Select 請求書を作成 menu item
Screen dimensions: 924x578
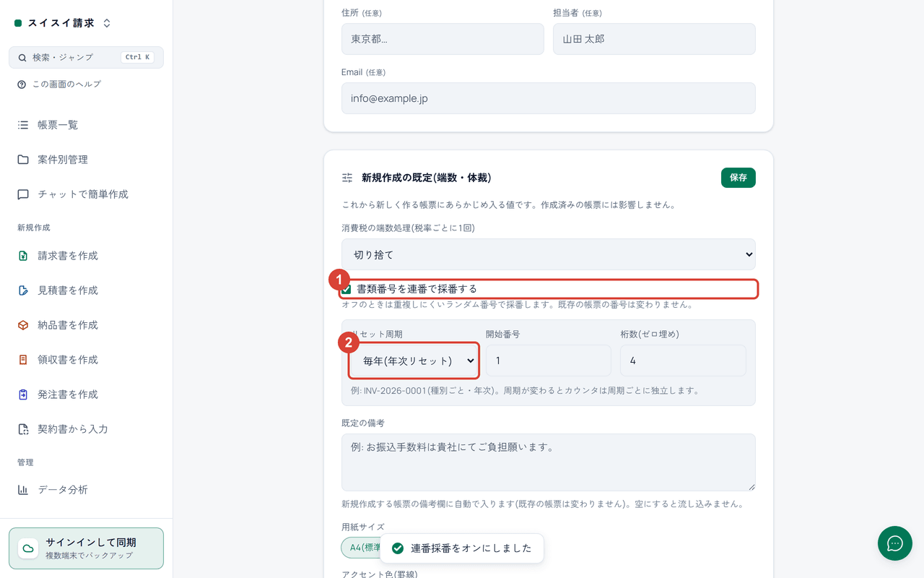(87, 256)
